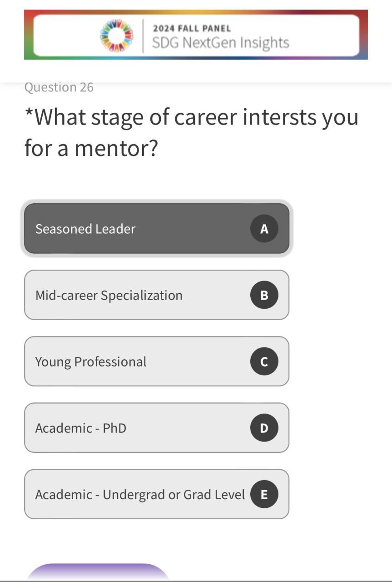Image resolution: width=392 pixels, height=582 pixels.
Task: Click the C letter badge
Action: click(264, 361)
